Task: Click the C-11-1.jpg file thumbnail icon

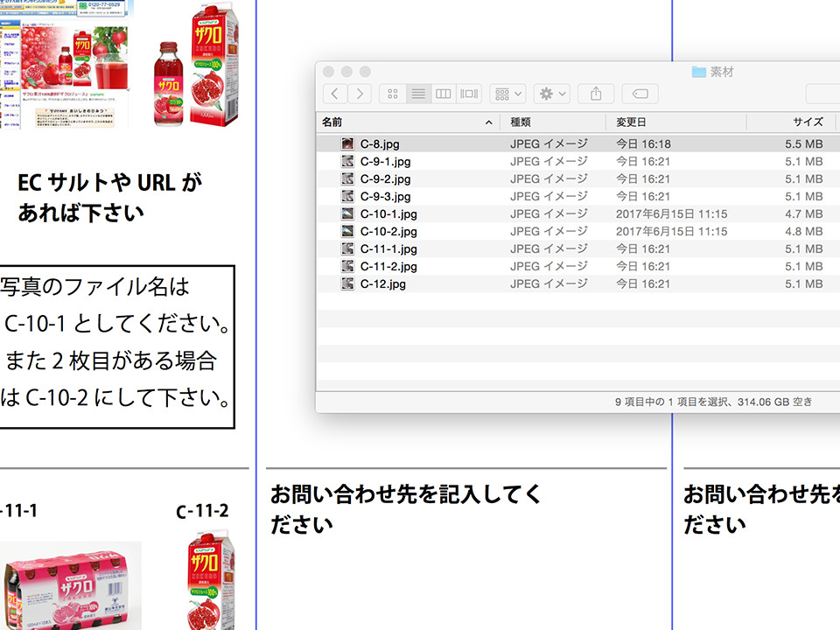Action: coord(347,248)
